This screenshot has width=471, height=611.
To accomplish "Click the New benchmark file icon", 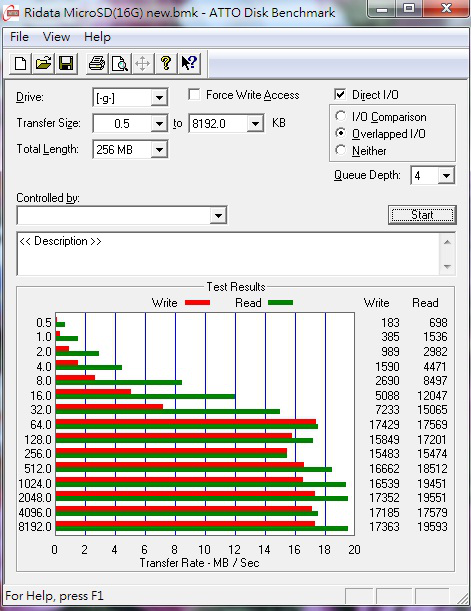I will [x=20, y=63].
